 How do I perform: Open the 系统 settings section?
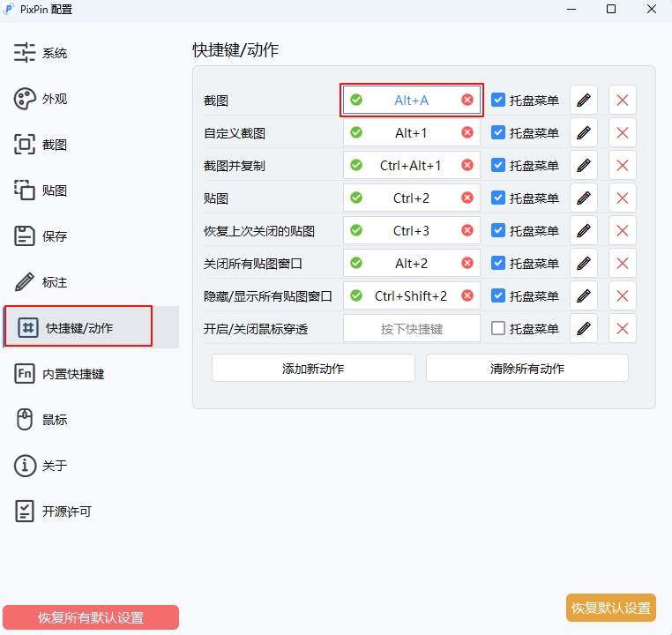click(x=53, y=53)
